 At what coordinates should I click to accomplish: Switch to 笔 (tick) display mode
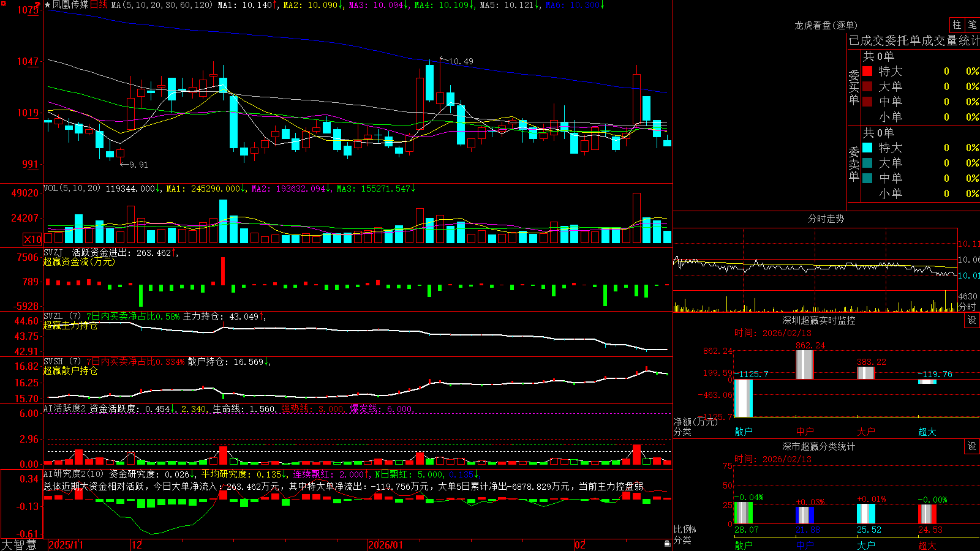point(972,24)
